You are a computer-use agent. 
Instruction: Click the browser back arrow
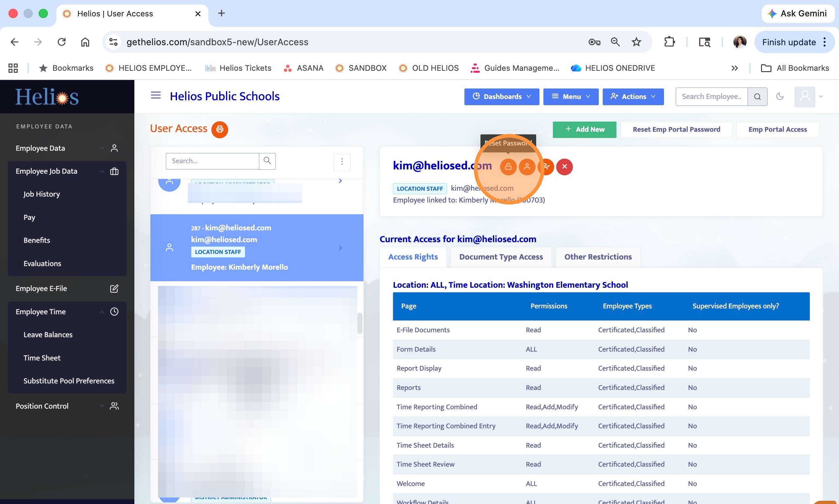click(x=14, y=42)
